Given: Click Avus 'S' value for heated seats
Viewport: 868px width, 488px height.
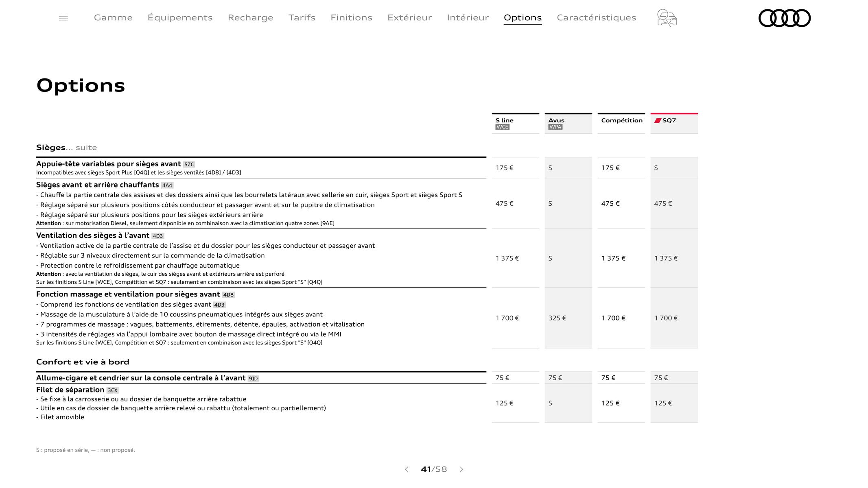Looking at the screenshot, I should click(x=550, y=203).
